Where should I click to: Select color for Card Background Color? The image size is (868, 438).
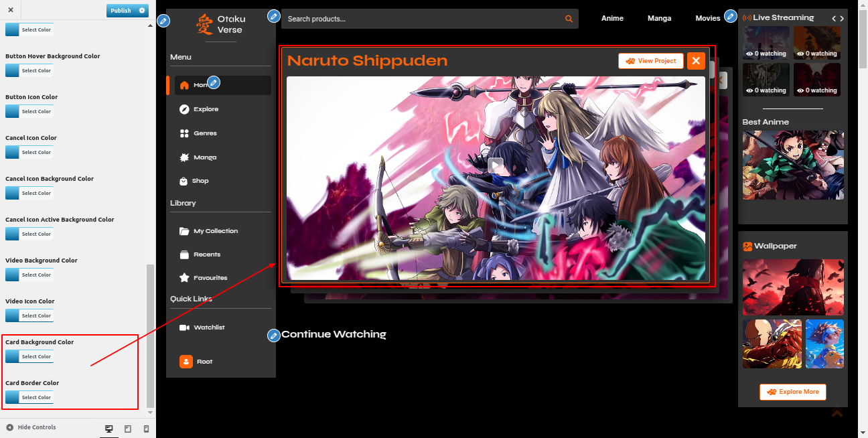pyautogui.click(x=29, y=357)
